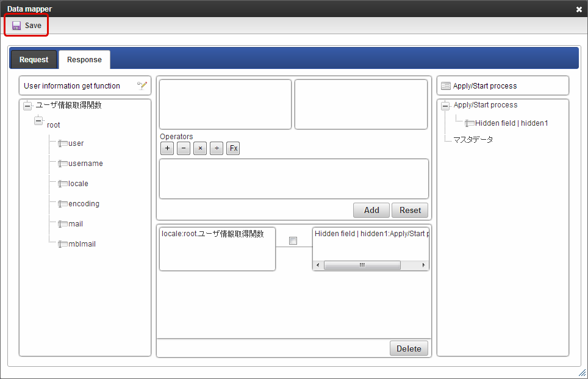Open the Fx function operator
This screenshot has width=588, height=379.
(x=233, y=148)
